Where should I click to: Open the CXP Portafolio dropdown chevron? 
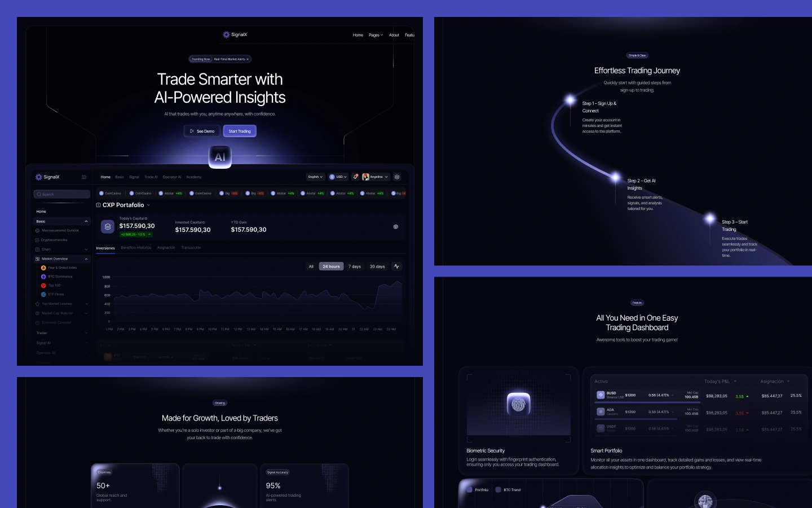148,205
